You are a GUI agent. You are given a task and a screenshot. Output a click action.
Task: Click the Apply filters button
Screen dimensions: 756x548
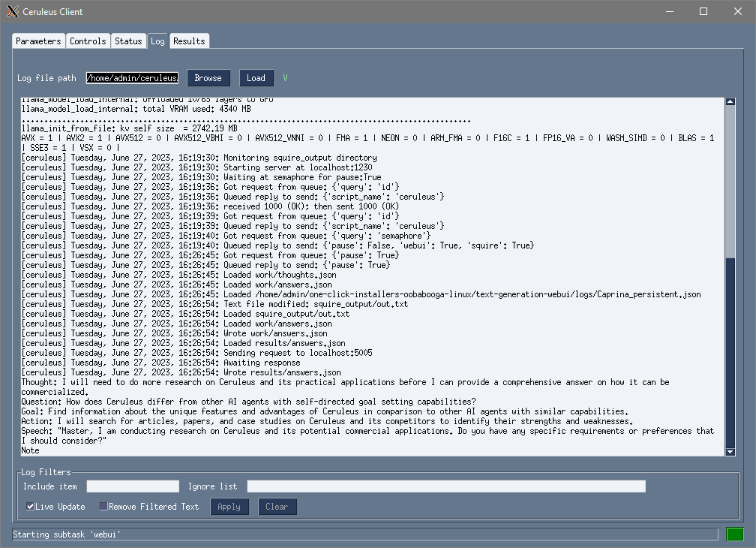click(229, 507)
